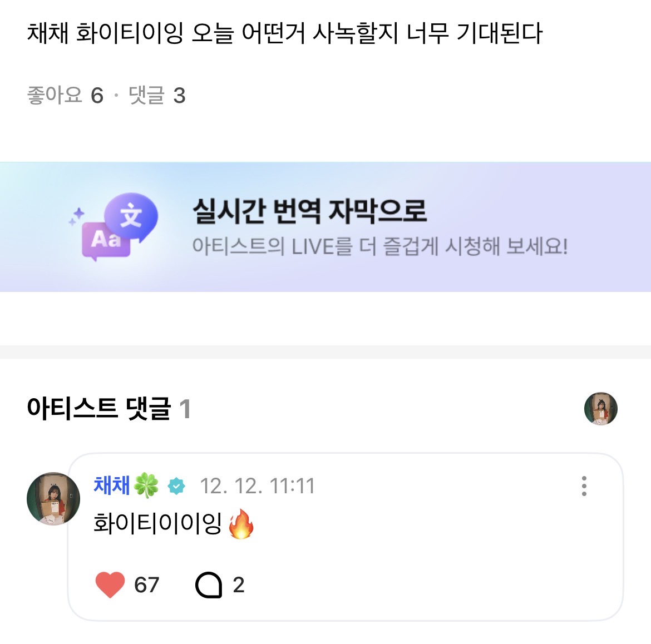The width and height of the screenshot is (651, 644).
Task: Click the fire emoji in the comment
Action: tap(241, 524)
